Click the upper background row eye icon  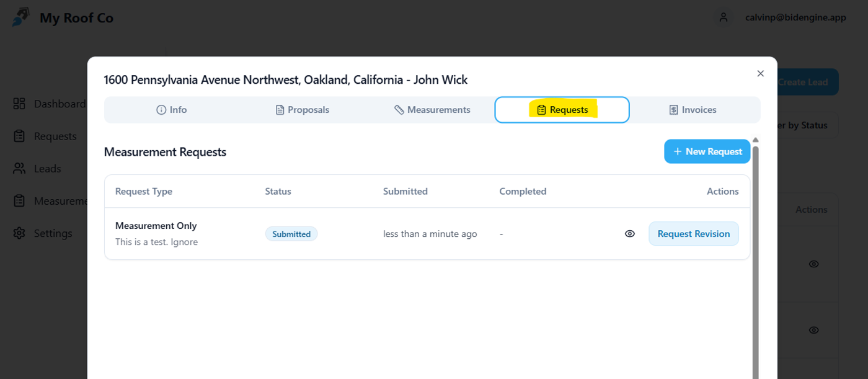tap(813, 264)
